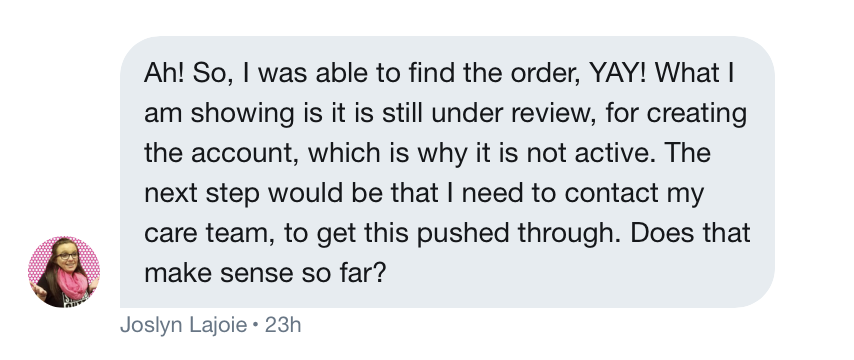Click the word "creating" in the message

coord(697,113)
